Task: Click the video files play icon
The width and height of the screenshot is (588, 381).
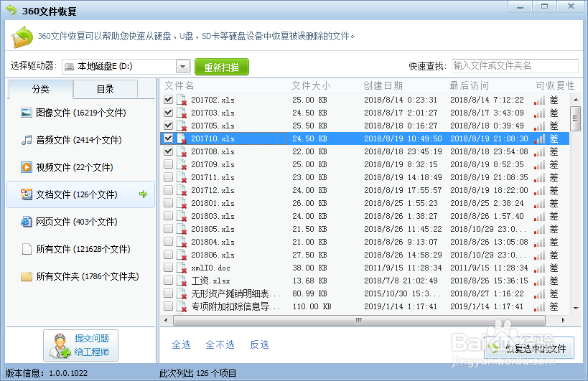Action: click(x=27, y=167)
